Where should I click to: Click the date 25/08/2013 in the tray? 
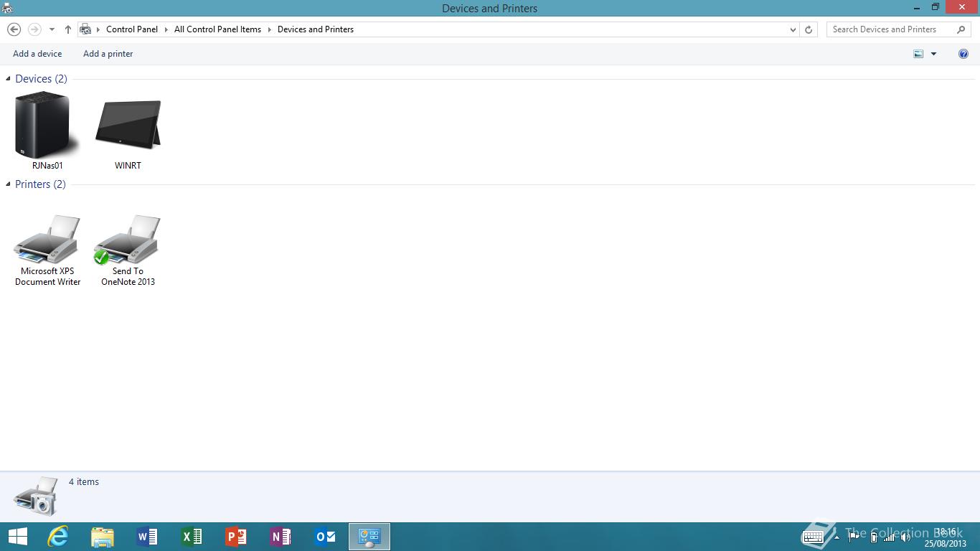click(946, 543)
